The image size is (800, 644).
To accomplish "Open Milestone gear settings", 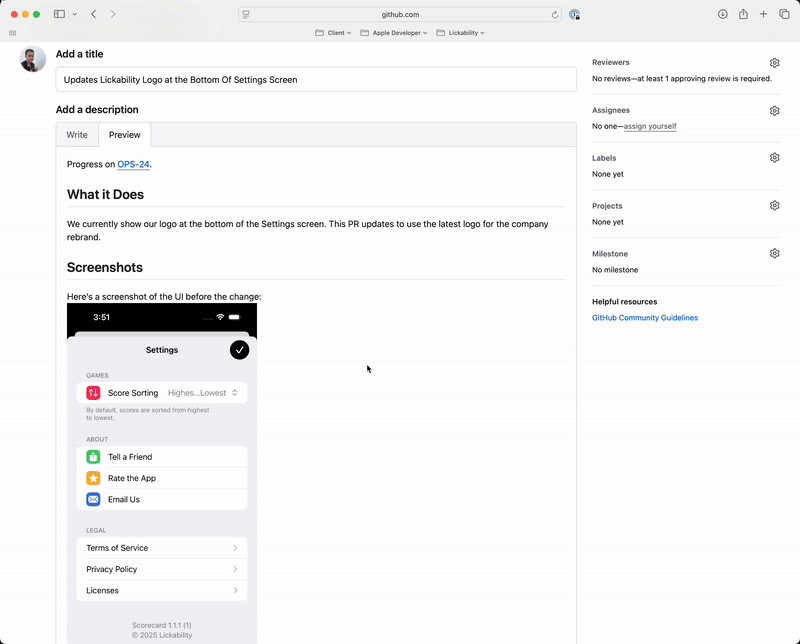I will [x=774, y=254].
